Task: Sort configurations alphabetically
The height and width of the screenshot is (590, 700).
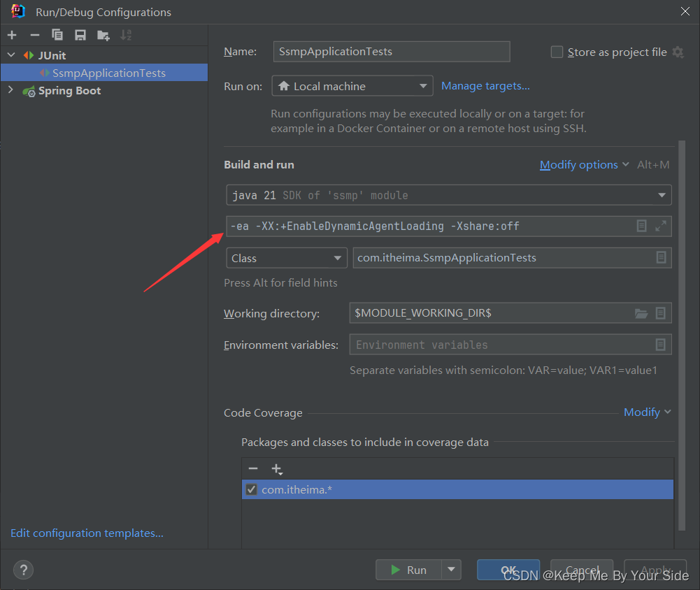Action: [x=124, y=34]
